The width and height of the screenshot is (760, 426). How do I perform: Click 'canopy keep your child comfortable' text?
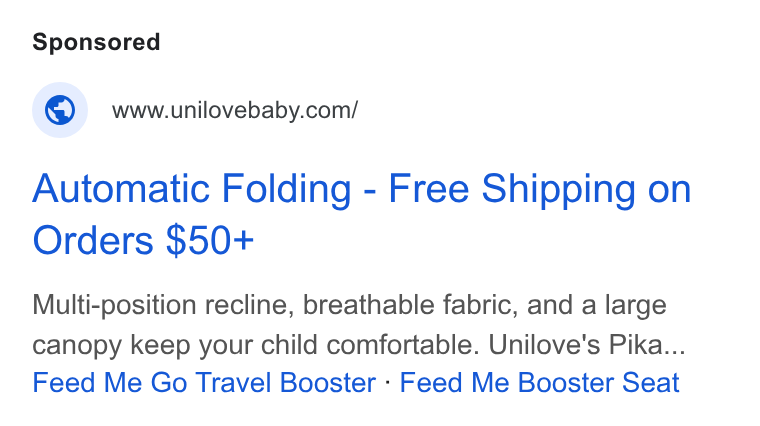coord(256,346)
